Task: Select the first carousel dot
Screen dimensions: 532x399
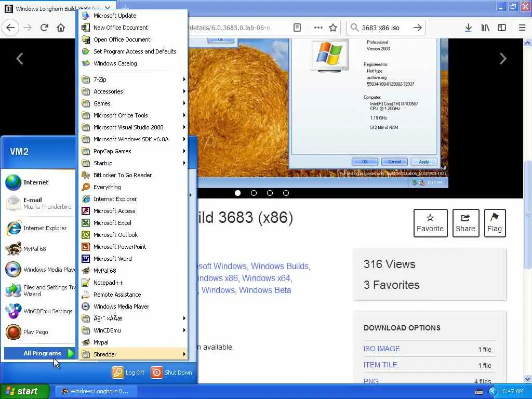Action: pyautogui.click(x=237, y=193)
